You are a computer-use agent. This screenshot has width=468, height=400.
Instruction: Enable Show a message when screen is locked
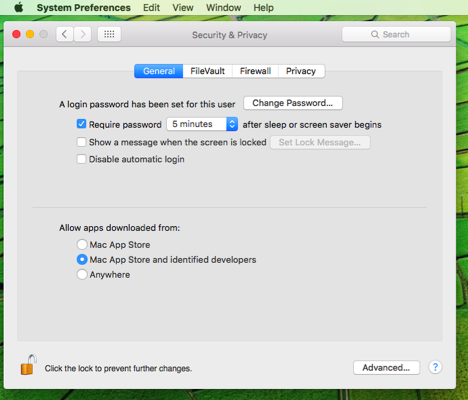[81, 142]
